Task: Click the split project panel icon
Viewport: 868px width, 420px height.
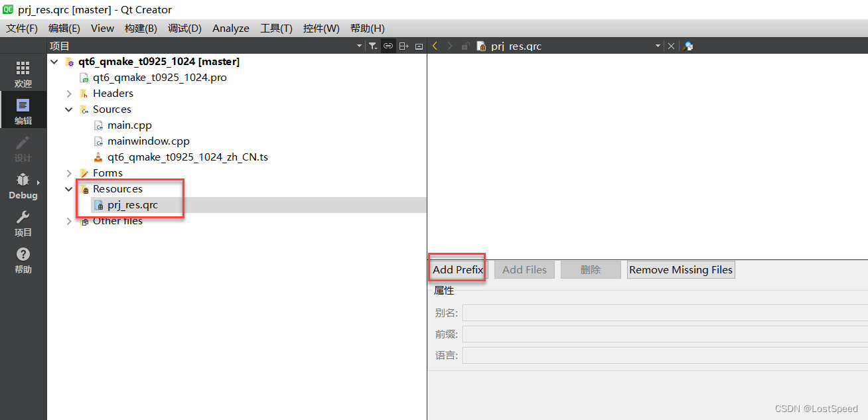Action: click(x=403, y=46)
